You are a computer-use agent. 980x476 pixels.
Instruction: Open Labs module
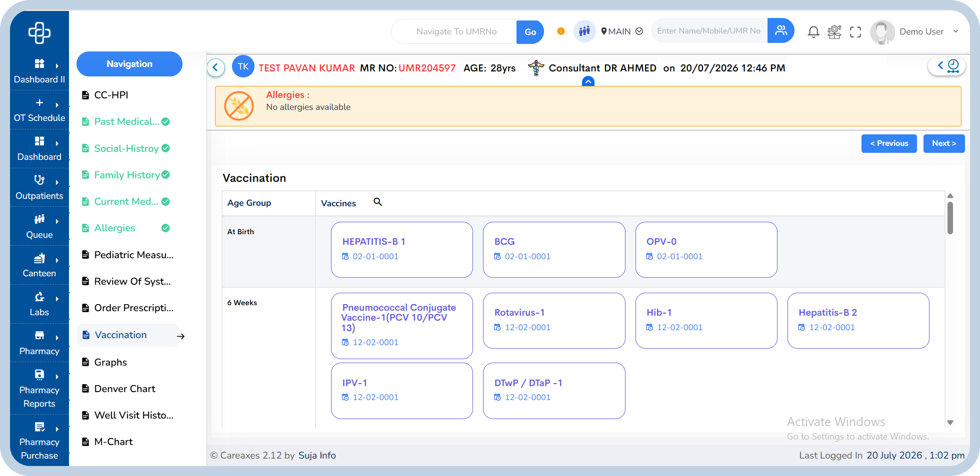pyautogui.click(x=39, y=304)
